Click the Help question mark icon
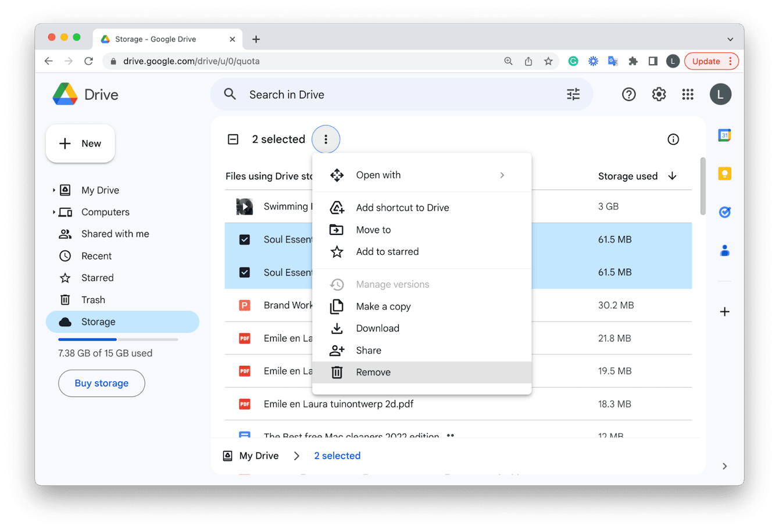Image resolution: width=779 pixels, height=532 pixels. (628, 94)
